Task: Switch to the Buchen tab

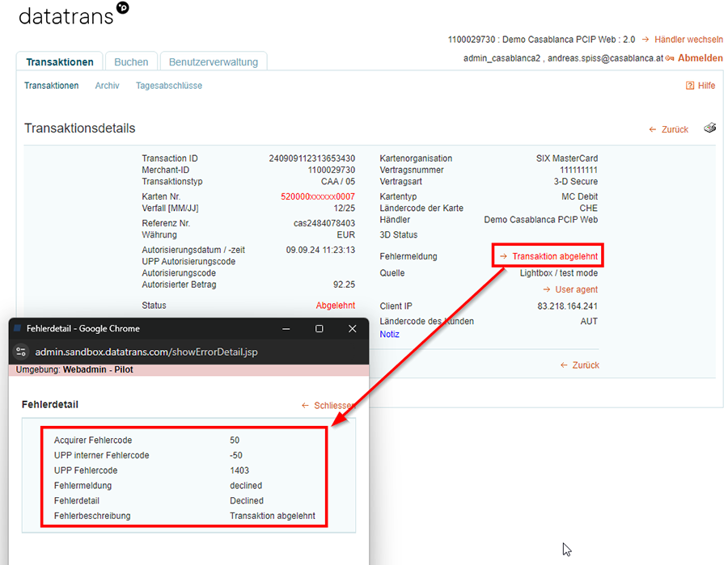Action: tap(131, 62)
